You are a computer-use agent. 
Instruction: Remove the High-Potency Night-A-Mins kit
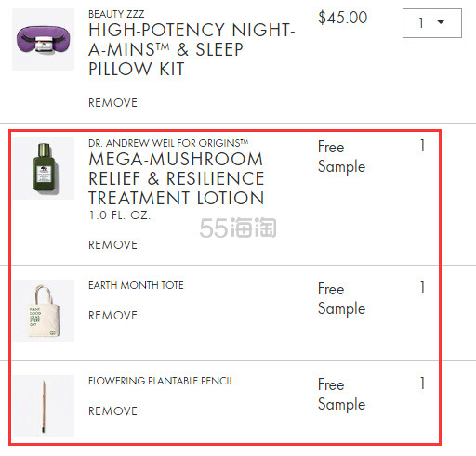[x=112, y=103]
